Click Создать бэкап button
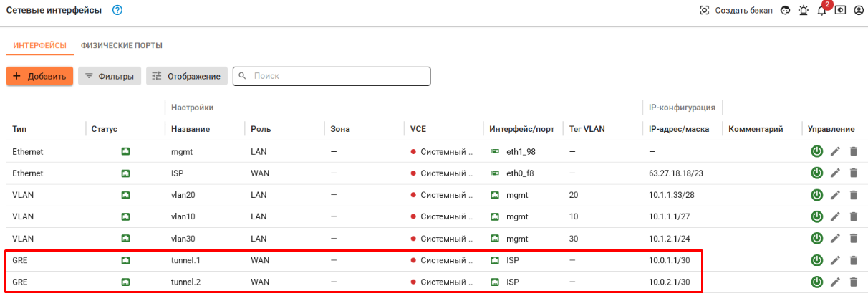Viewport: 868px width, 296px height. [736, 11]
